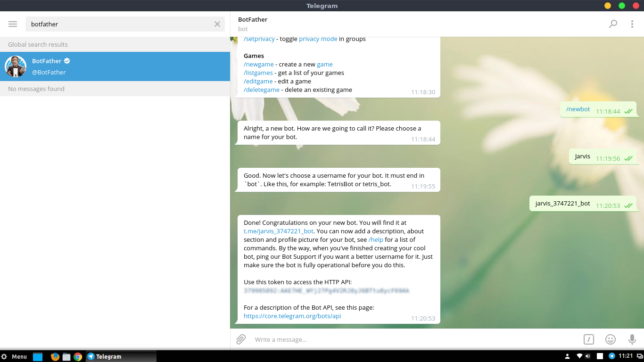Click the /listgames command
This screenshot has width=644, height=362.
(258, 73)
